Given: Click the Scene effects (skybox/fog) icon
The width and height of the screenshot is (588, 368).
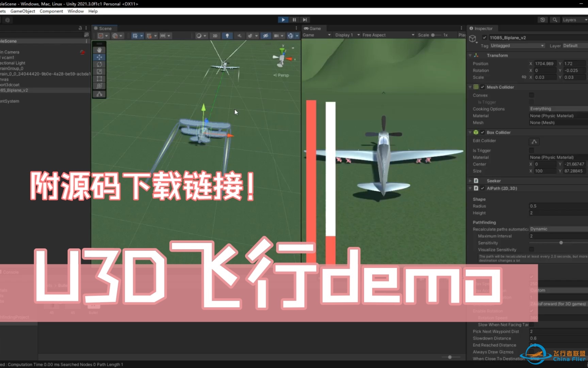Looking at the screenshot, I should coord(250,36).
